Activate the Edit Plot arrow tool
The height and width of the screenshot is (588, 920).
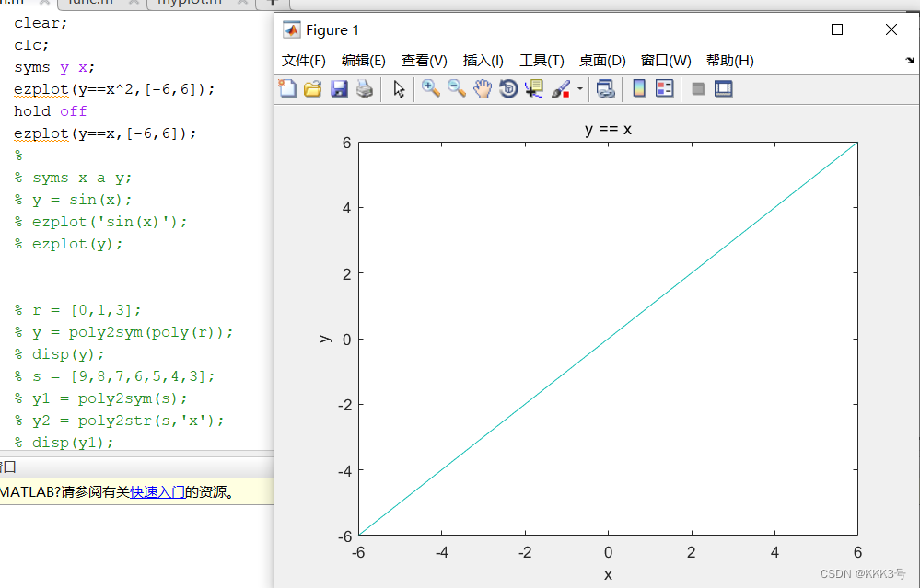point(399,88)
